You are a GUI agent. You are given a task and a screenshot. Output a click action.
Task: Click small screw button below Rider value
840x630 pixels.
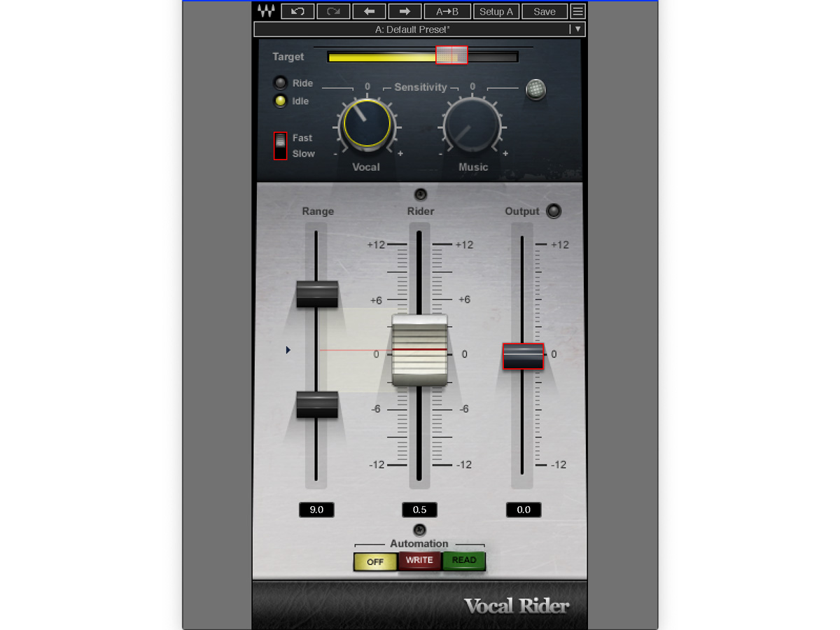(x=420, y=530)
